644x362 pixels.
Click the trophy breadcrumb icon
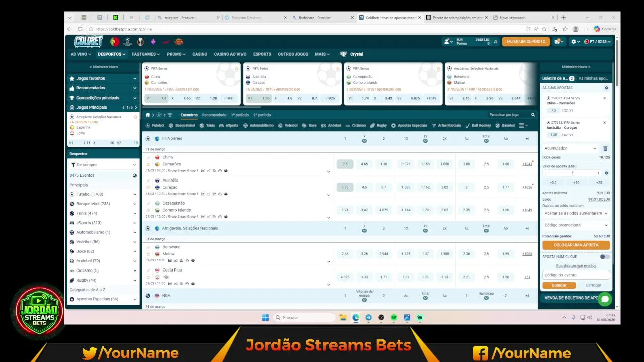point(170,115)
